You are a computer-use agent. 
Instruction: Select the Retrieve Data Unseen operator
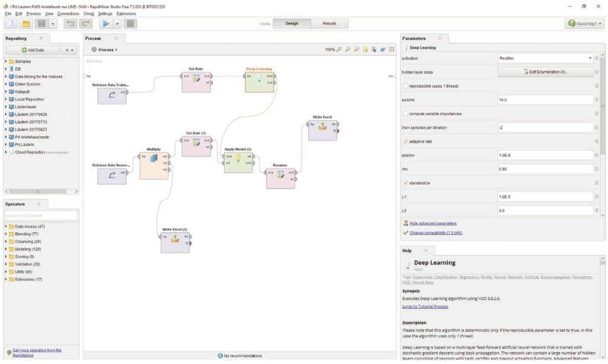[112, 176]
